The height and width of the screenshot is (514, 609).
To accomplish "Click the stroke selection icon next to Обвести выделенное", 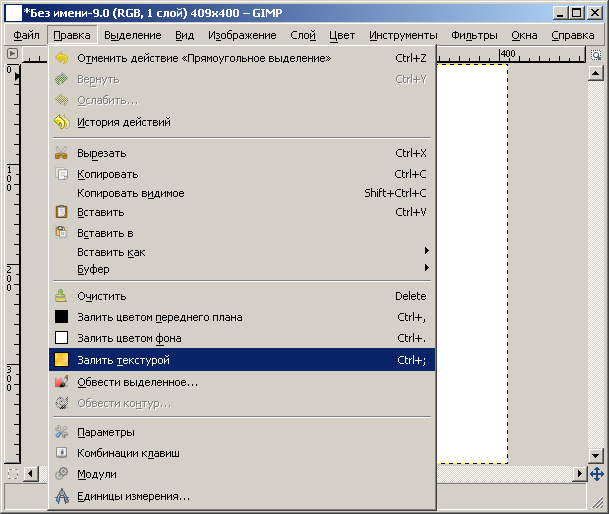I will pos(61,382).
